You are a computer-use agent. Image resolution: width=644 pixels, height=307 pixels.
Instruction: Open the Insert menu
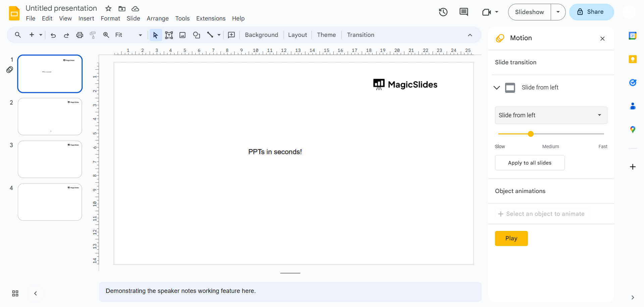point(86,18)
